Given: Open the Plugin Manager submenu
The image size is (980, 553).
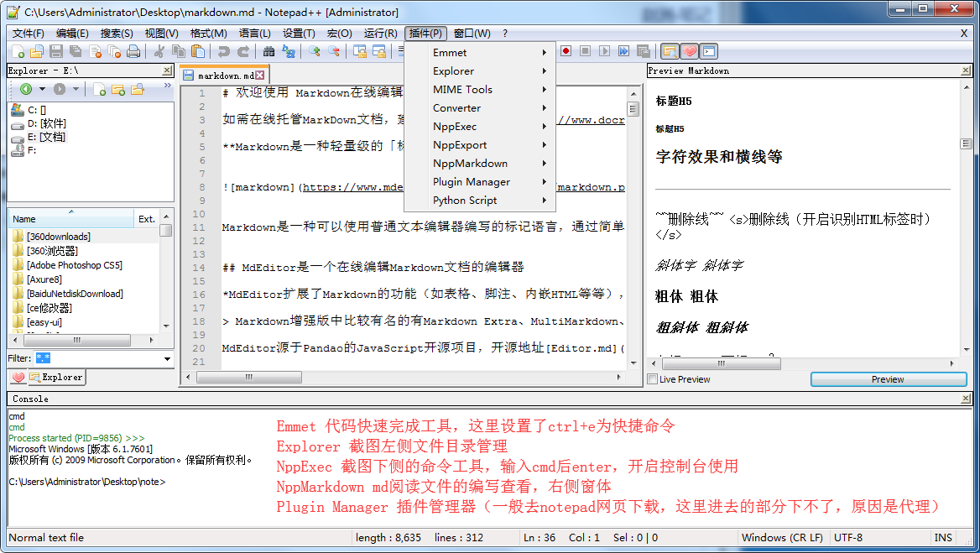Looking at the screenshot, I should click(478, 182).
